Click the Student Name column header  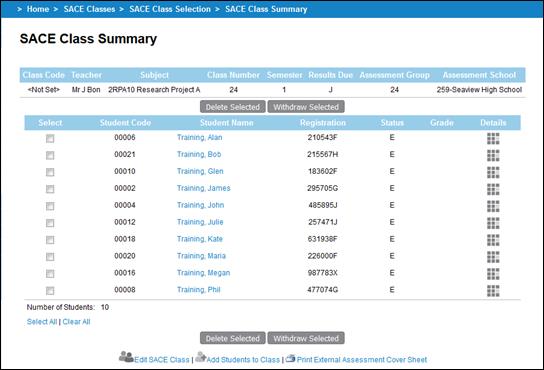pyautogui.click(x=227, y=123)
